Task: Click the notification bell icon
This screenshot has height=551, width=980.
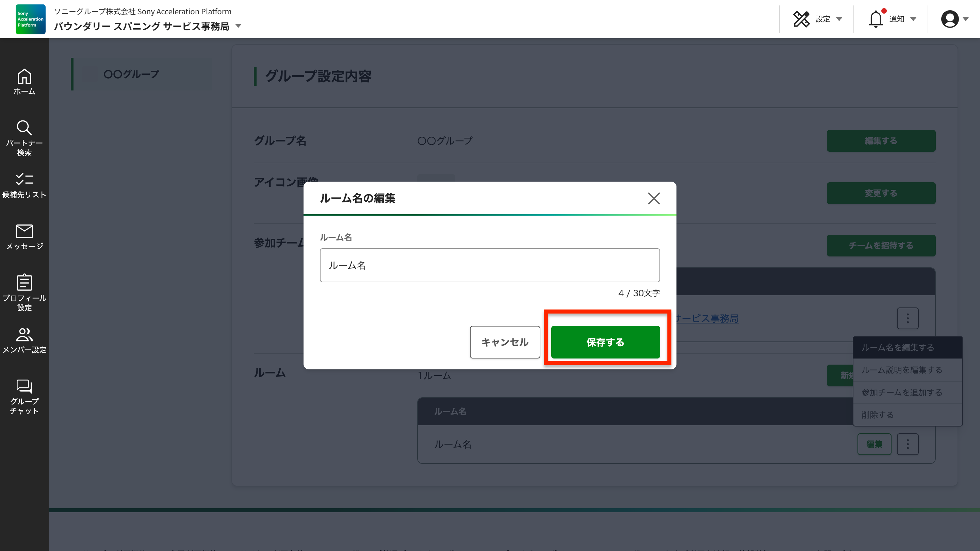Action: (x=876, y=19)
